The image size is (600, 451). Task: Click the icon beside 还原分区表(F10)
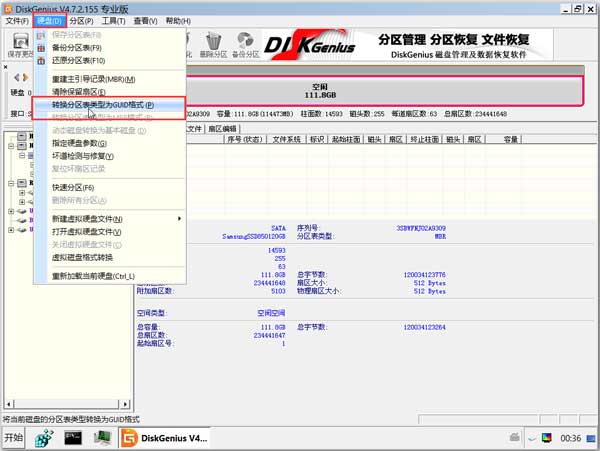click(41, 61)
